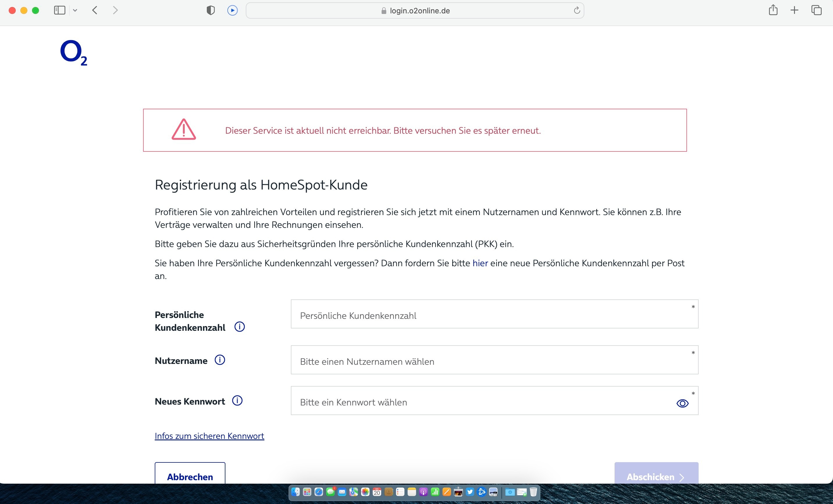
Task: Click the 'Registrierung als HomeSpot-Kunde' heading
Action: (x=261, y=185)
